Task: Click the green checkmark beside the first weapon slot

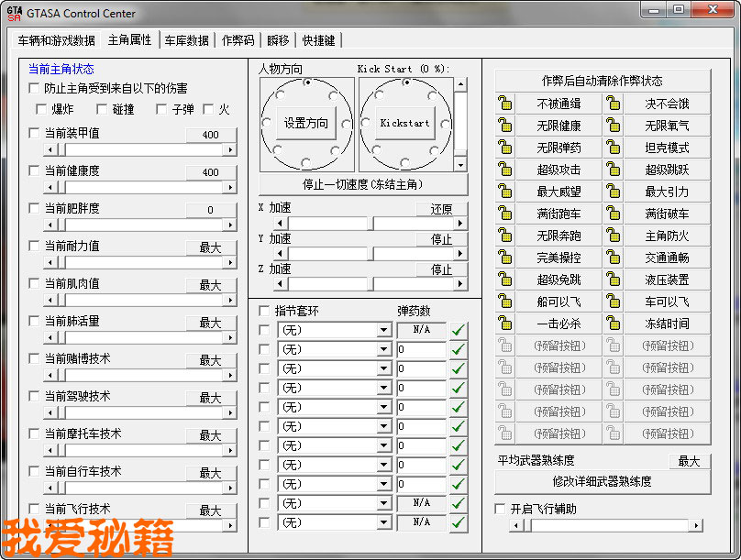Action: (459, 329)
